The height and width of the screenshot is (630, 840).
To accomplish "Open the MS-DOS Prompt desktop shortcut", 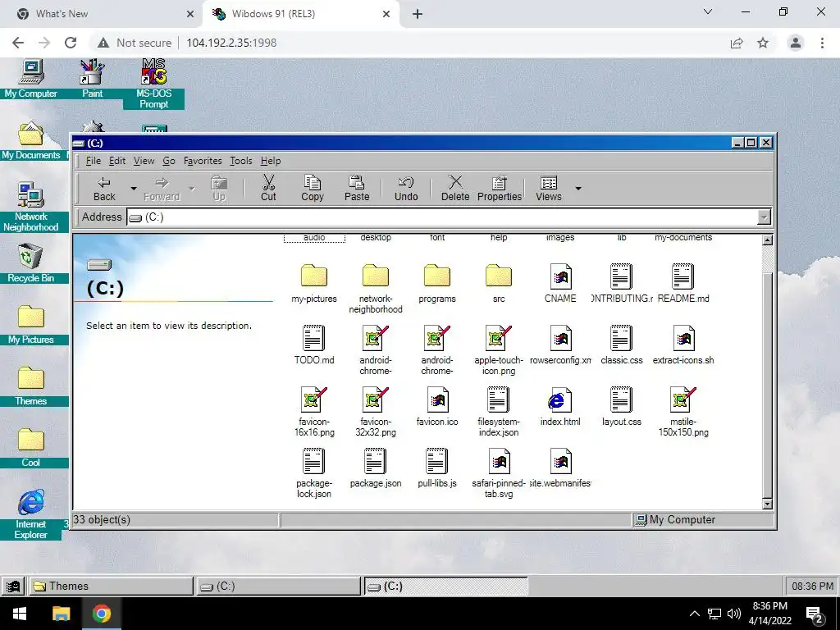I will pyautogui.click(x=153, y=84).
